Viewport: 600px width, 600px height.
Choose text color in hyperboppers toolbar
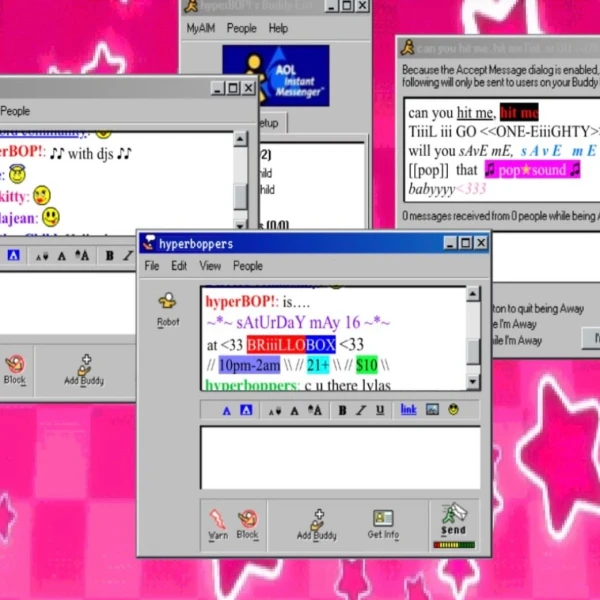point(227,411)
